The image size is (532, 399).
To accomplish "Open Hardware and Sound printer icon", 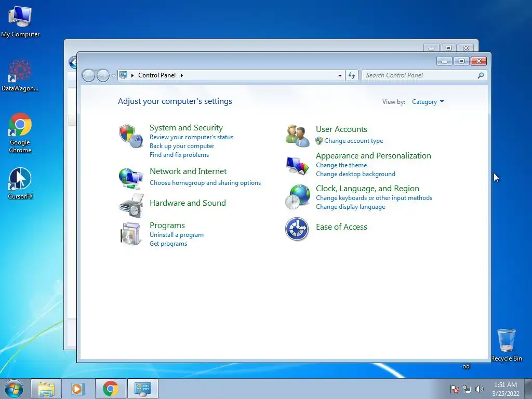I will [131, 206].
